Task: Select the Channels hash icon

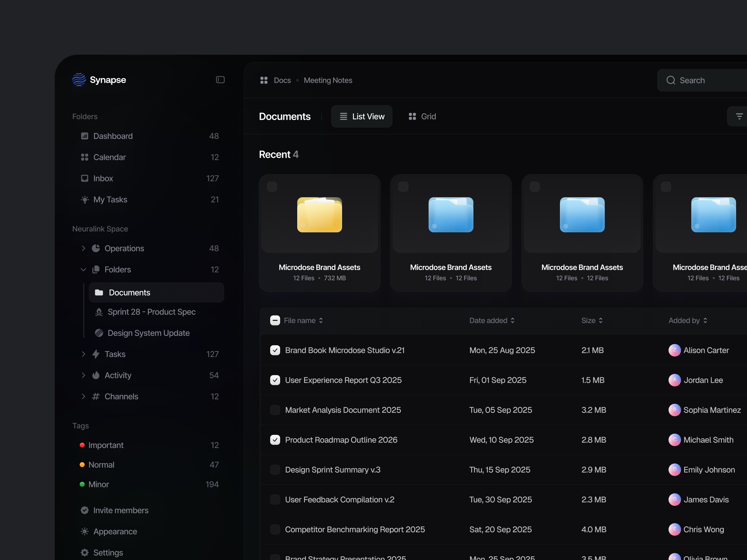Action: pos(96,396)
